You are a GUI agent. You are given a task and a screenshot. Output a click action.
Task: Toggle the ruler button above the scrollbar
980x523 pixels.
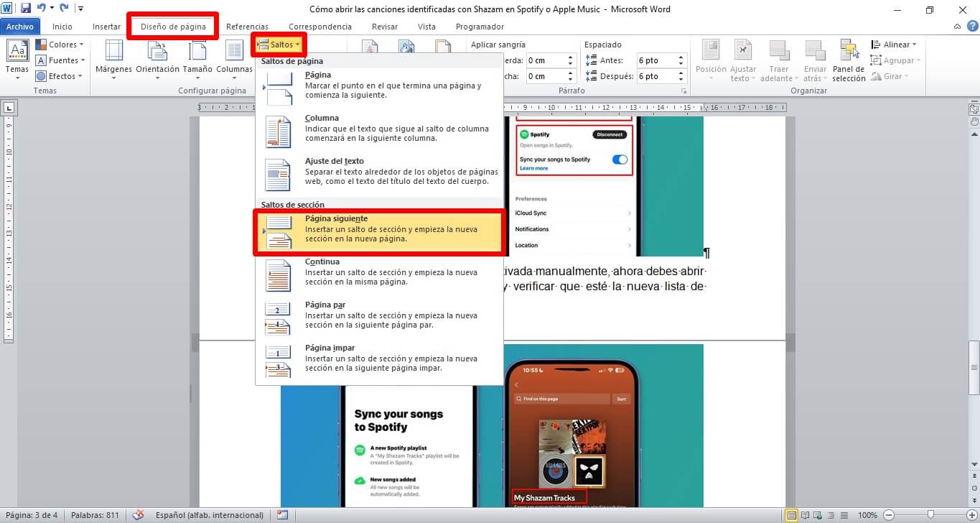coord(974,108)
